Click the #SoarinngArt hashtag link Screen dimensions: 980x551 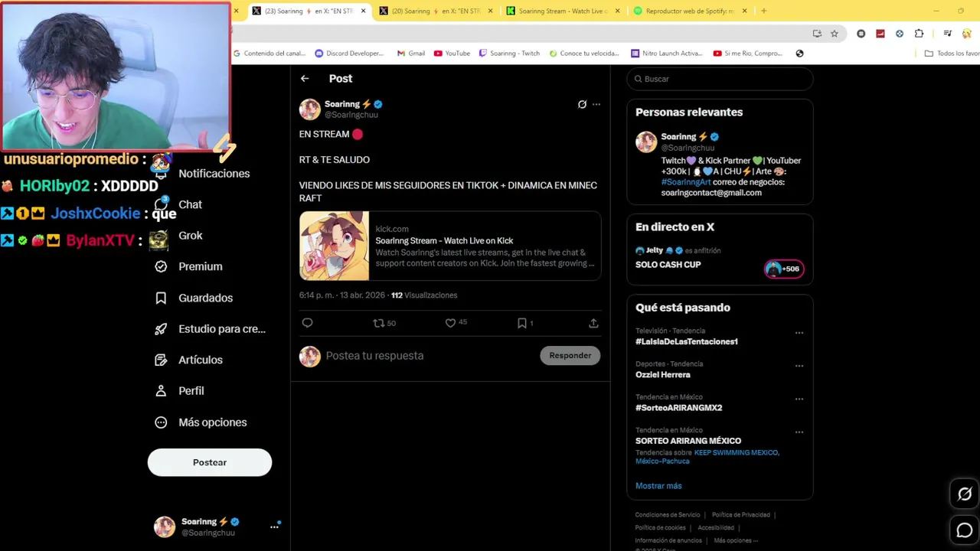[x=686, y=182]
